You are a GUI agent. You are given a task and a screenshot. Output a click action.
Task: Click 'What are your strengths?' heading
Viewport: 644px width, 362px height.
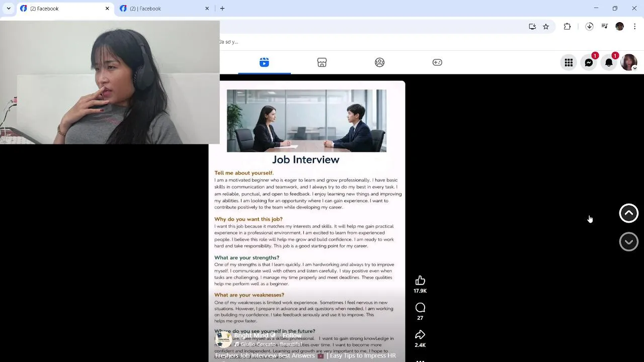pos(247,258)
